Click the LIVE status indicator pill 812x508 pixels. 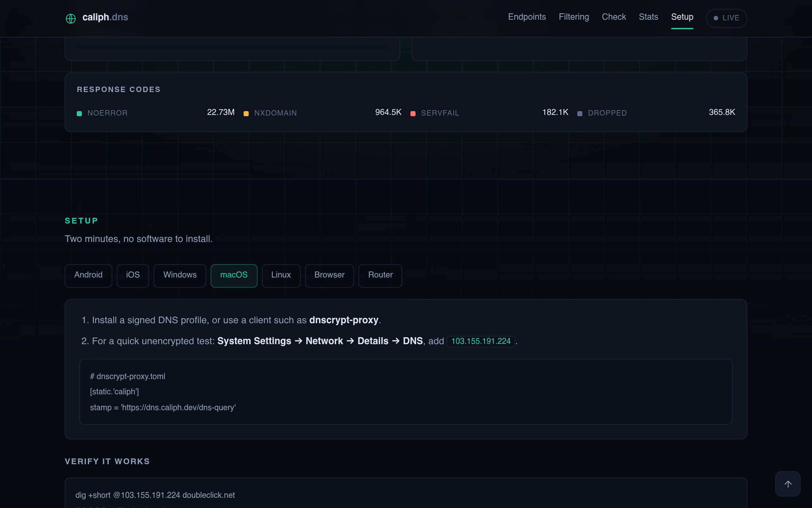tap(726, 18)
